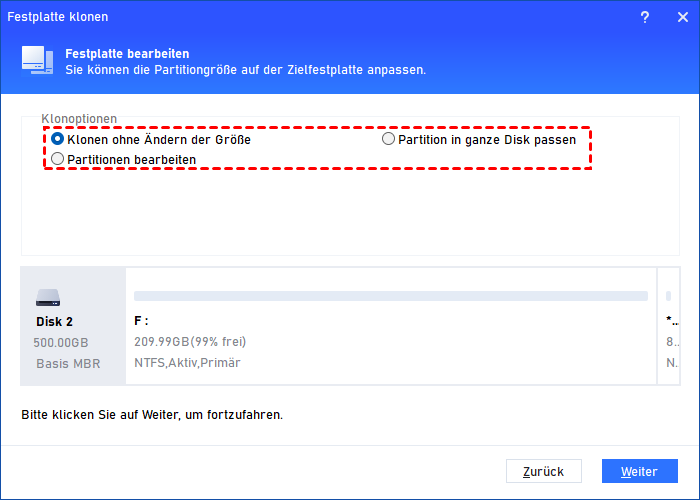Screen dimensions: 700x500
Task: Choose the Partitionen bearbeiten option
Action: pyautogui.click(x=124, y=159)
